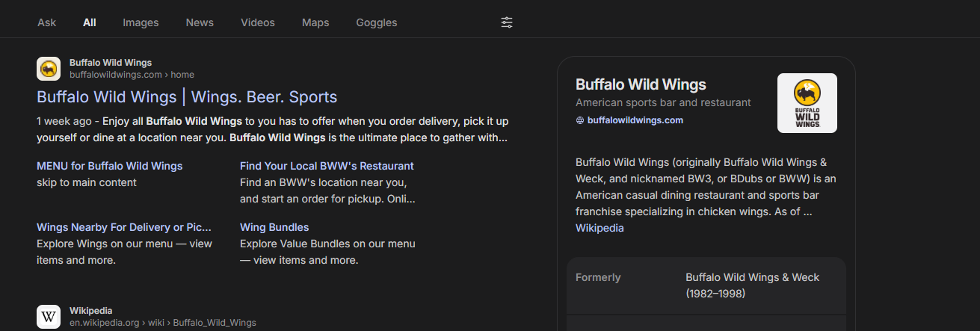The image size is (980, 331).
Task: Select the Maps tab
Action: (x=315, y=22)
